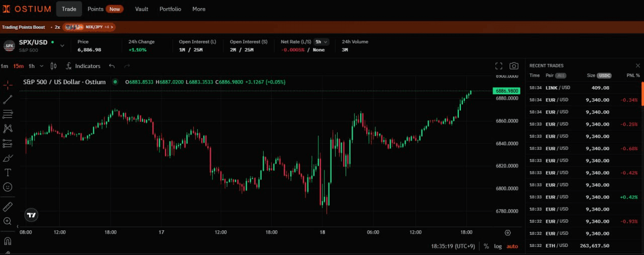Click the 24h Change +1.10% value
This screenshot has width=644, height=255.
(x=137, y=50)
